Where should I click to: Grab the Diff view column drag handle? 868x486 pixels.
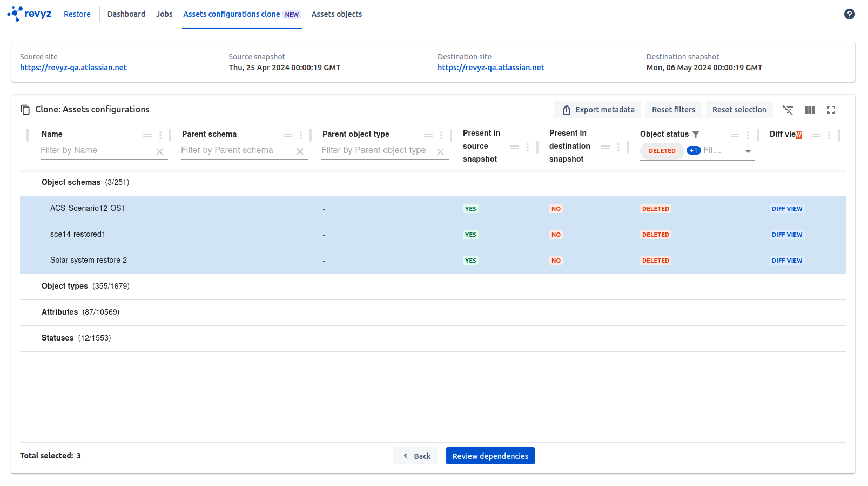816,135
